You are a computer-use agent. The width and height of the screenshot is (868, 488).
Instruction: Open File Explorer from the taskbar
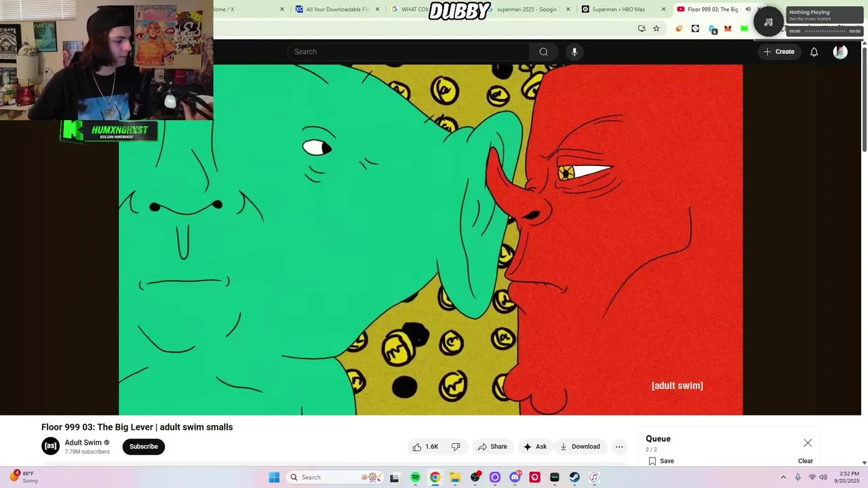(x=455, y=477)
